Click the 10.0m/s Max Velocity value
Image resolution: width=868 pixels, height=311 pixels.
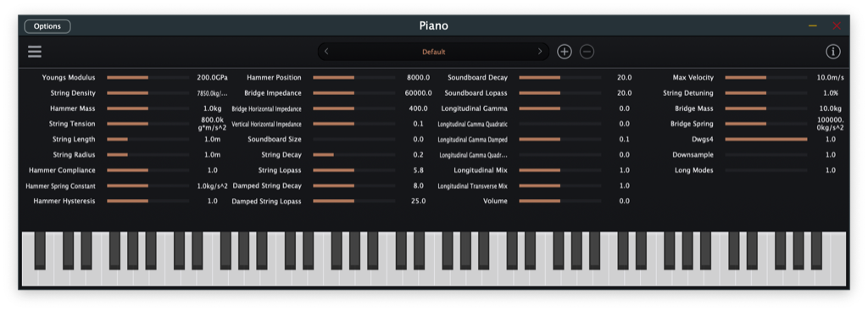831,77
